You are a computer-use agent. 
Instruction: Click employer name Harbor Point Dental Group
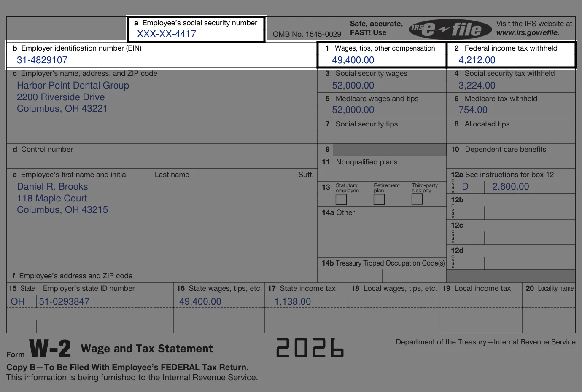(x=73, y=86)
